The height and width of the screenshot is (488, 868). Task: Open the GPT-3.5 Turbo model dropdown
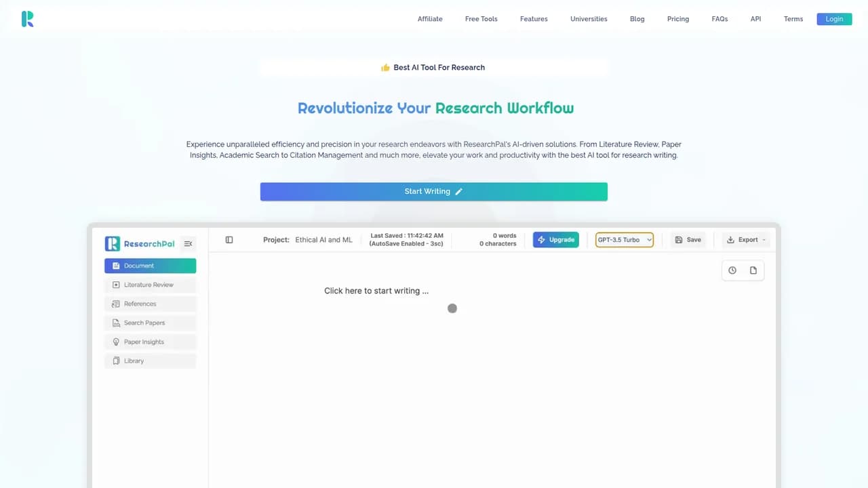pyautogui.click(x=625, y=240)
